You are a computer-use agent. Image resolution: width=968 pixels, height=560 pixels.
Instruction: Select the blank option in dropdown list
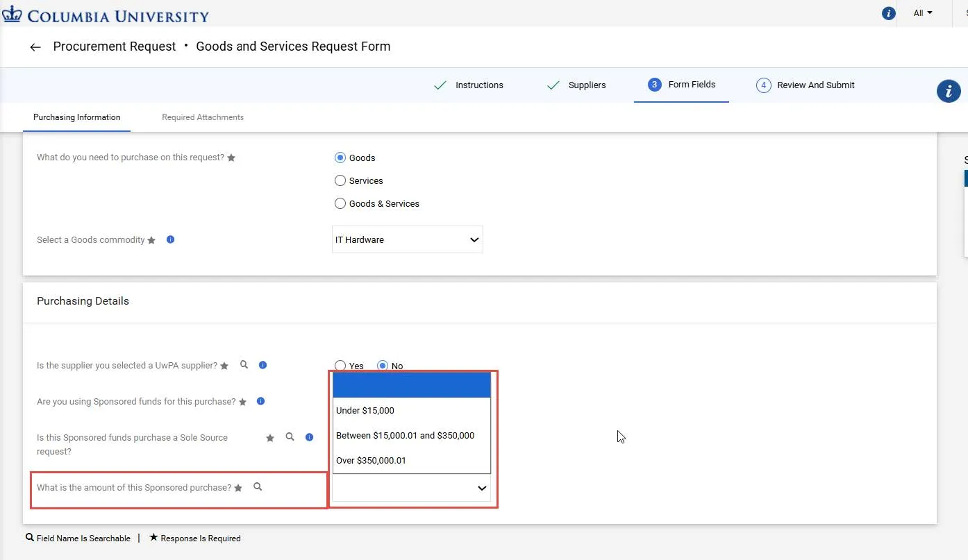point(412,385)
